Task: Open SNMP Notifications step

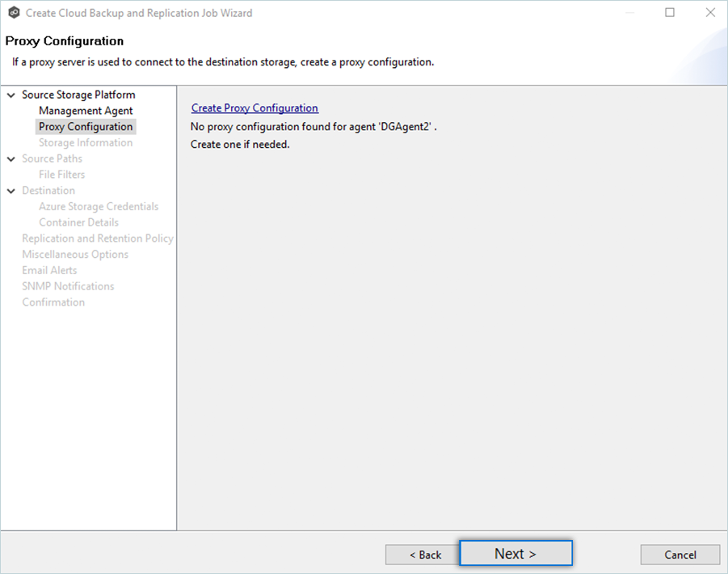Action: coord(68,286)
